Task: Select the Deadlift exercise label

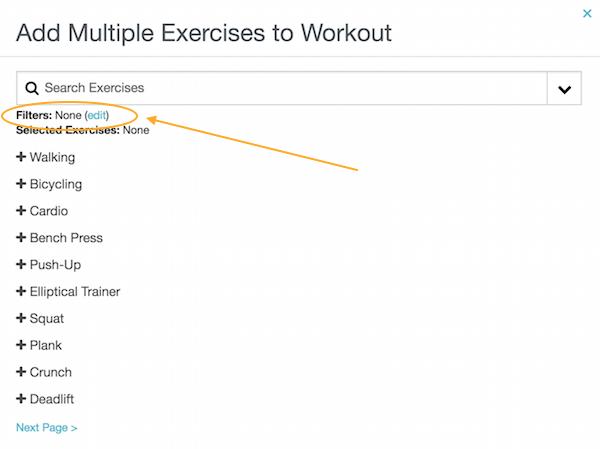Action: 52,400
